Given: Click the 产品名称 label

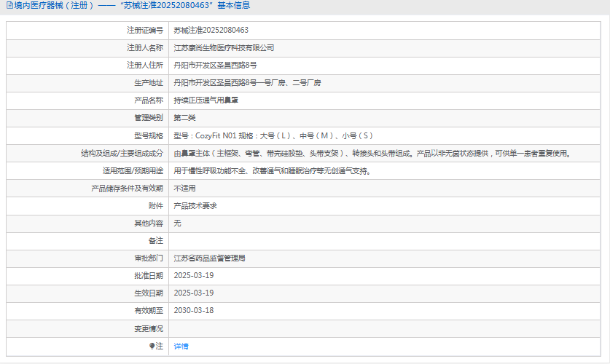Looking at the screenshot, I should click(149, 100).
